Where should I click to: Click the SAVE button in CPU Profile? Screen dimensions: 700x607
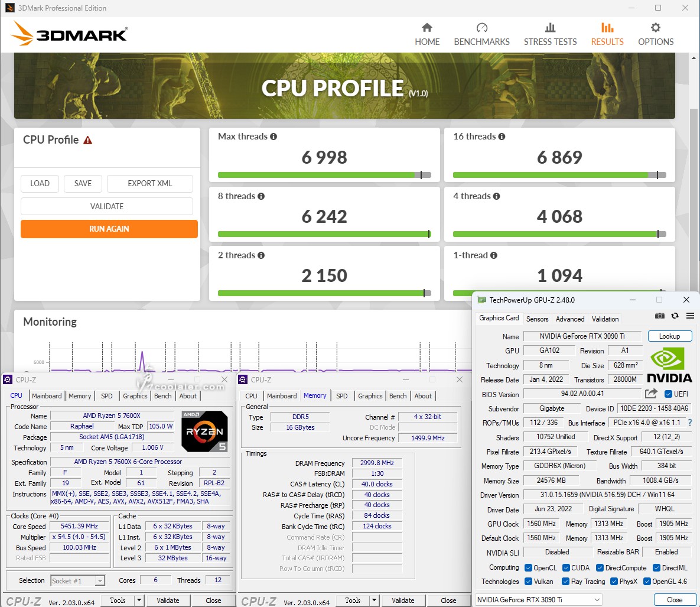[x=83, y=183]
